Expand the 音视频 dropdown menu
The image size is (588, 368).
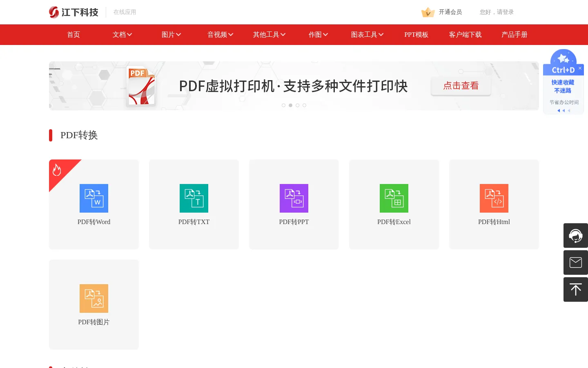point(220,35)
